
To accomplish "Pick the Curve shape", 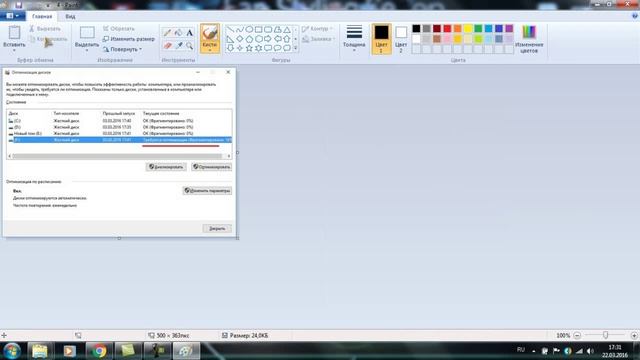I will [x=240, y=29].
